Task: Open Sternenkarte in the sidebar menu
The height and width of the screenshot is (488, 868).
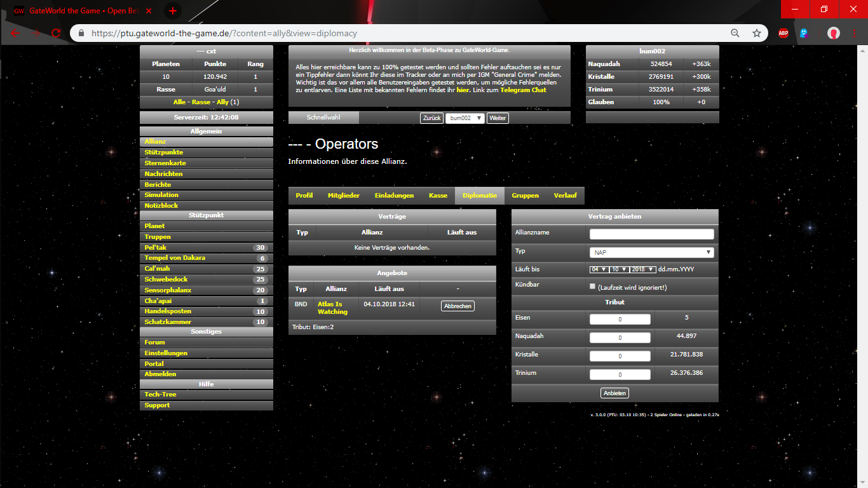Action: click(165, 163)
